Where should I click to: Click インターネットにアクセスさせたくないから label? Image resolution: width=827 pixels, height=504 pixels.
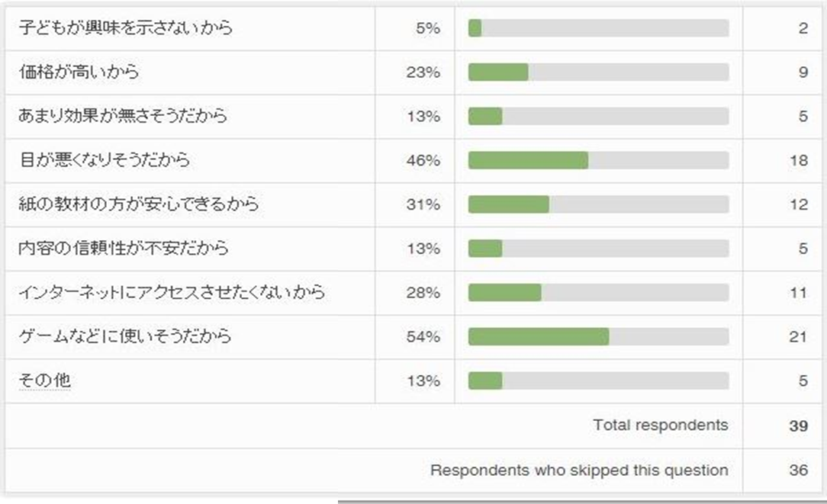pyautogui.click(x=172, y=292)
